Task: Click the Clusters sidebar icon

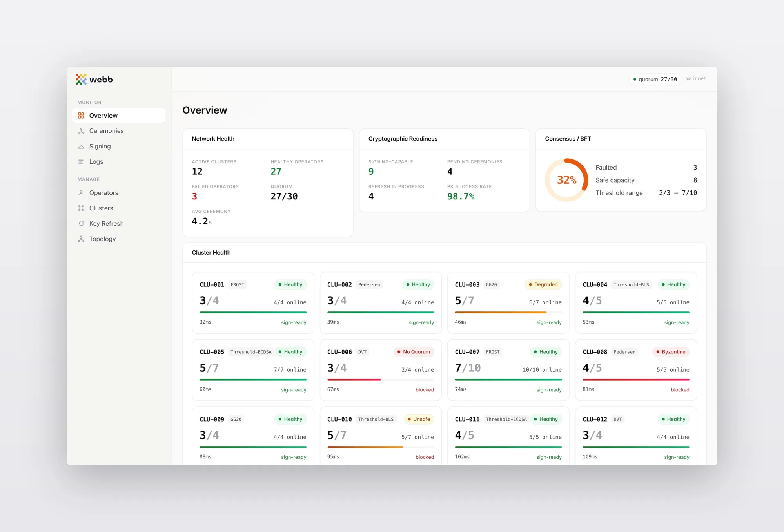Action: tap(81, 208)
